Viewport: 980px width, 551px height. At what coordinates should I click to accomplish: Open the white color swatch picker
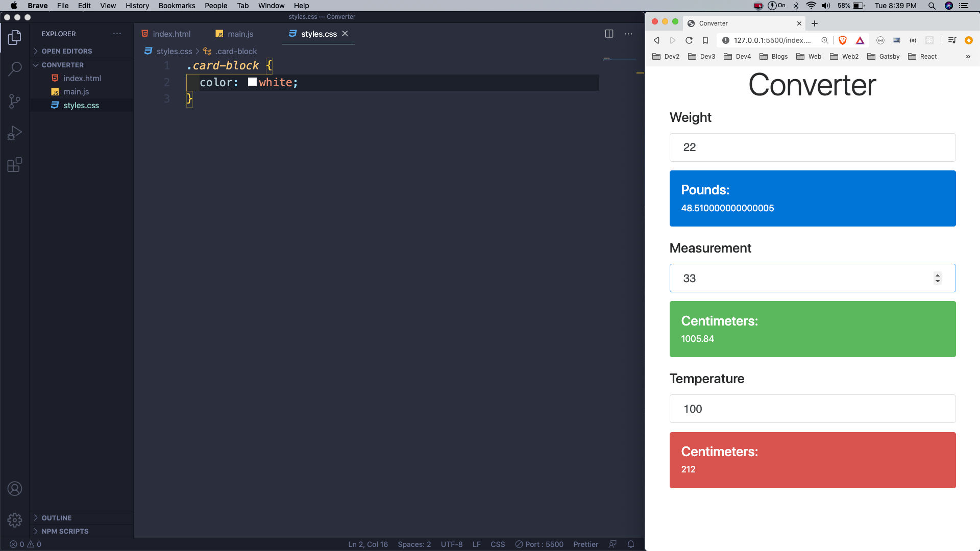point(252,82)
